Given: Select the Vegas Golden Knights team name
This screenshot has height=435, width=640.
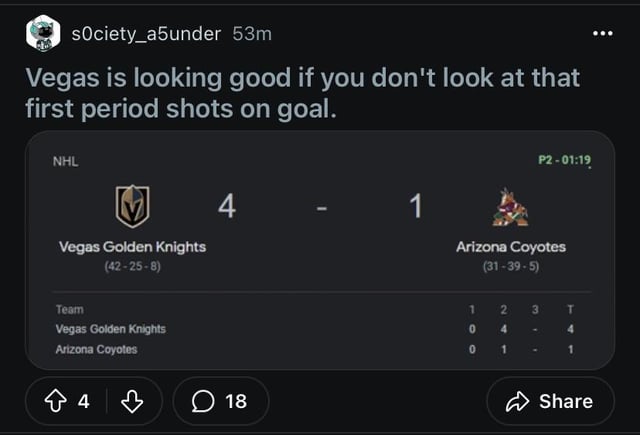Looking at the screenshot, I should tap(132, 247).
